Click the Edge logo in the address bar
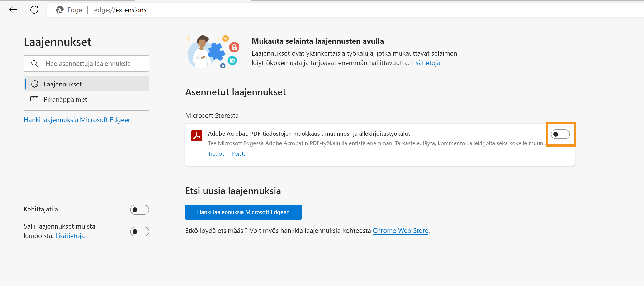Viewport: 644px width, 286px height. (x=60, y=10)
